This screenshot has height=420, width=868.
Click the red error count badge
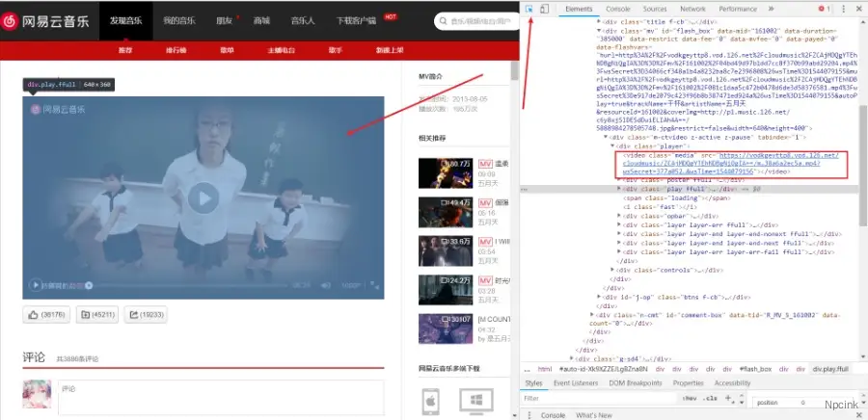[825, 9]
